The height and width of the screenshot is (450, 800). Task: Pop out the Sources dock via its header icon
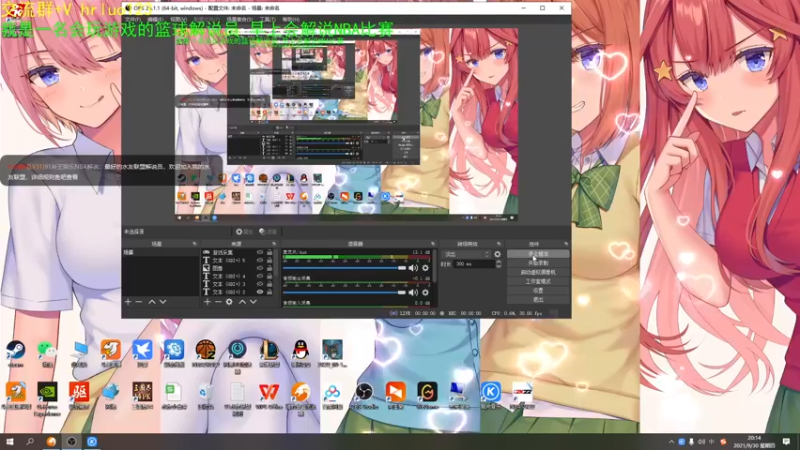(x=274, y=244)
